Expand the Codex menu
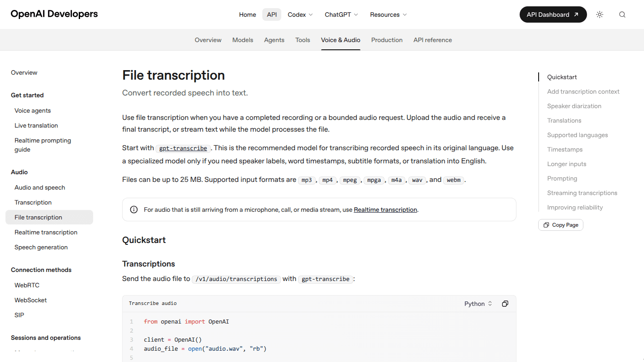Screen dimensions: 644x362 pos(300,14)
